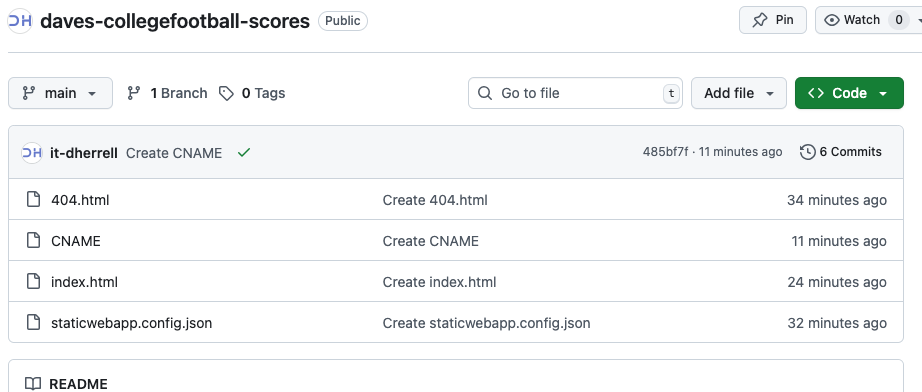Click the history clock icon by 6 Commits
Image resolution: width=922 pixels, height=392 pixels.
click(807, 152)
